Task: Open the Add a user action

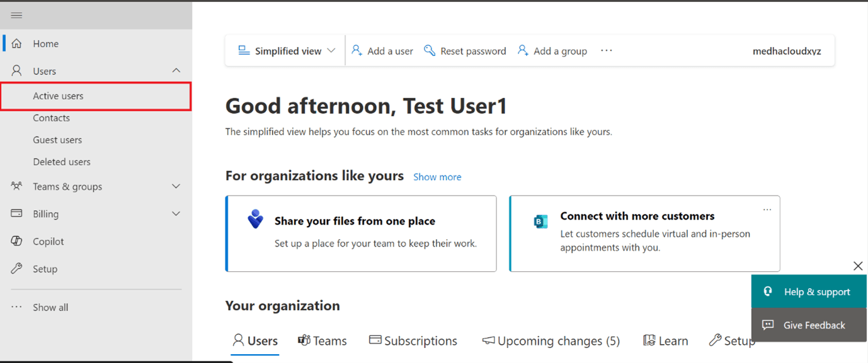Action: (382, 50)
